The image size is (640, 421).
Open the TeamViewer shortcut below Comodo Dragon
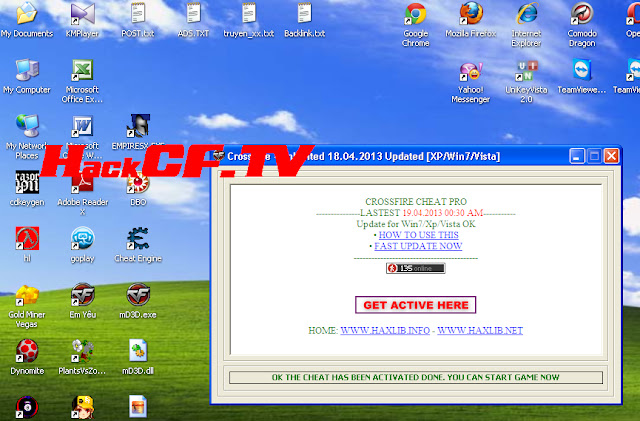[x=582, y=76]
